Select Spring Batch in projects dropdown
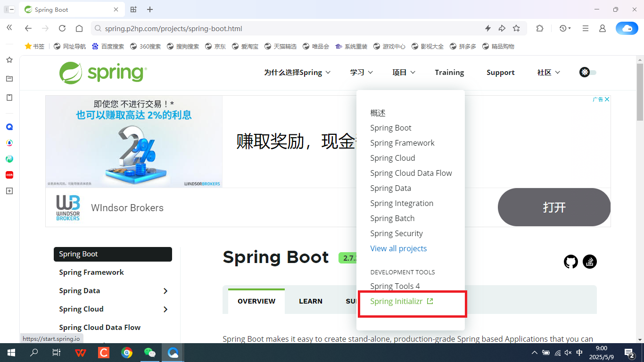The image size is (644, 362). tap(393, 218)
